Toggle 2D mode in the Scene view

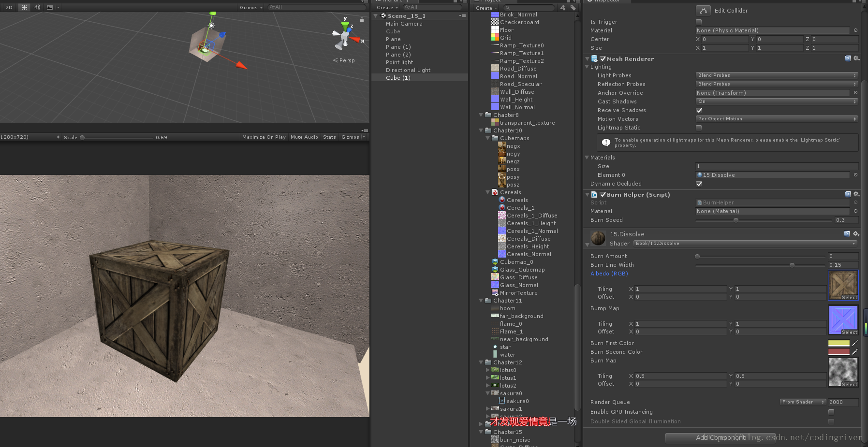coord(9,7)
